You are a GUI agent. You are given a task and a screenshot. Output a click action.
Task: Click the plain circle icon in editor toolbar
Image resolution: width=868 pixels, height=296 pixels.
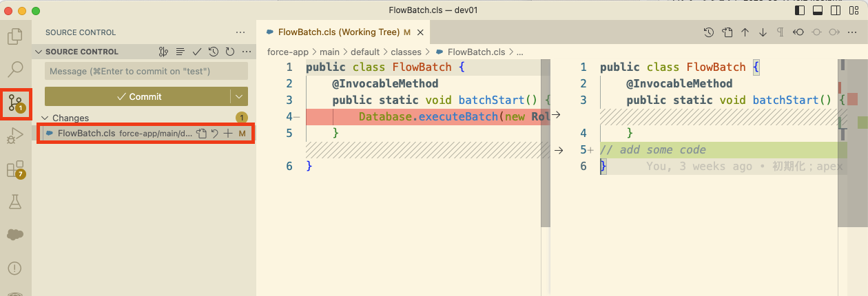click(x=816, y=32)
